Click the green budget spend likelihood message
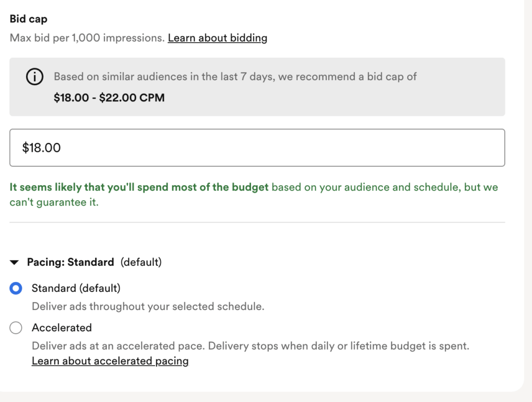The height and width of the screenshot is (402, 532). pyautogui.click(x=254, y=194)
